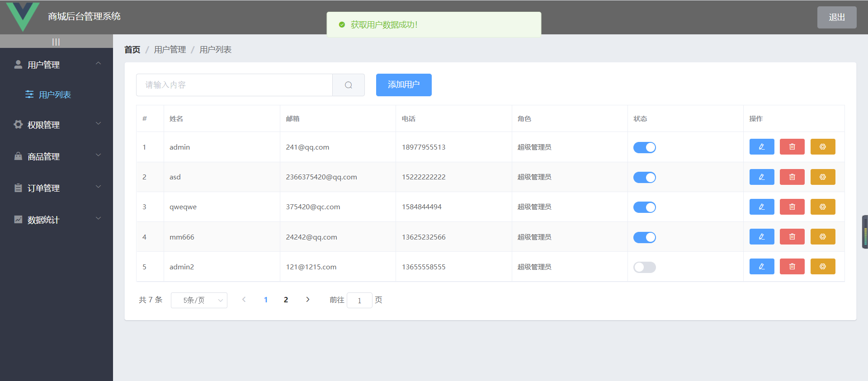Click email cell 121@1215.com

click(311, 267)
